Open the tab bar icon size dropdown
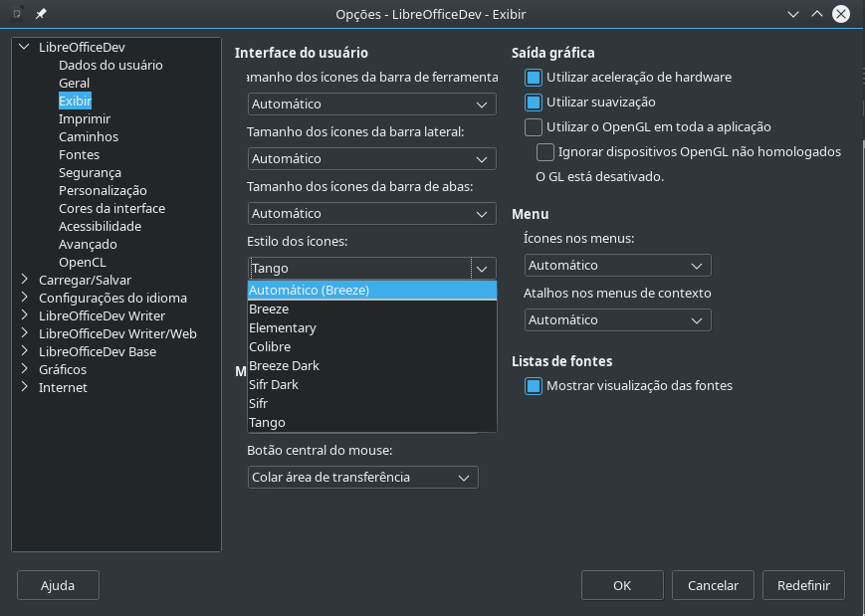865x616 pixels. [372, 213]
